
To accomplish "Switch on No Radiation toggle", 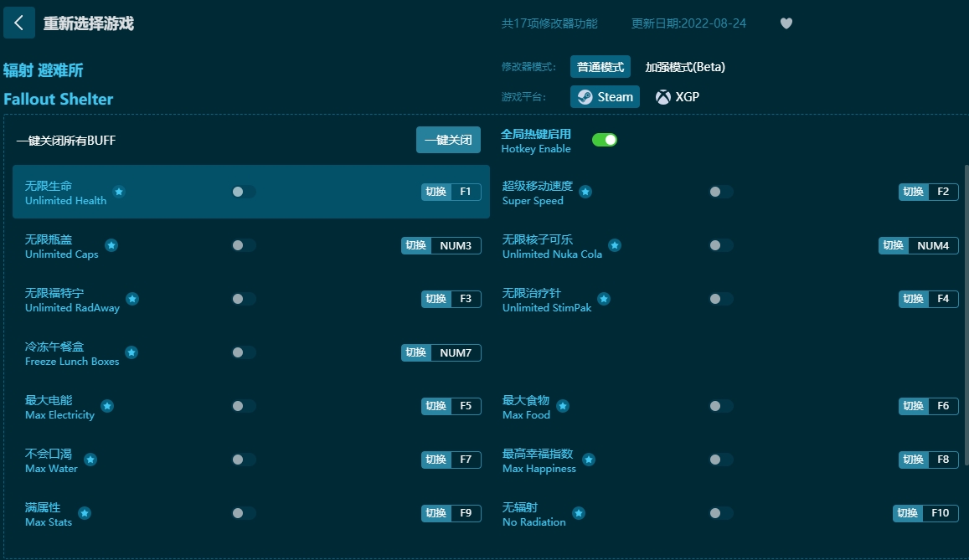I will 720,513.
